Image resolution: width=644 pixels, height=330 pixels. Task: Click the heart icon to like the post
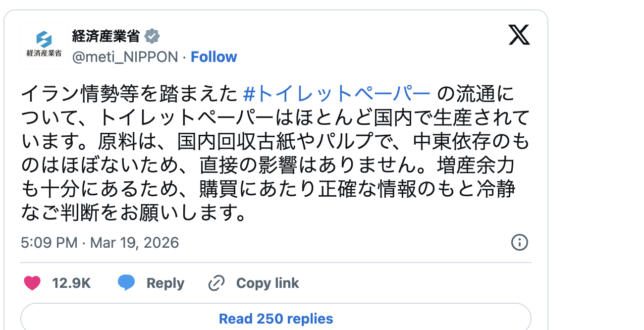pos(32,282)
